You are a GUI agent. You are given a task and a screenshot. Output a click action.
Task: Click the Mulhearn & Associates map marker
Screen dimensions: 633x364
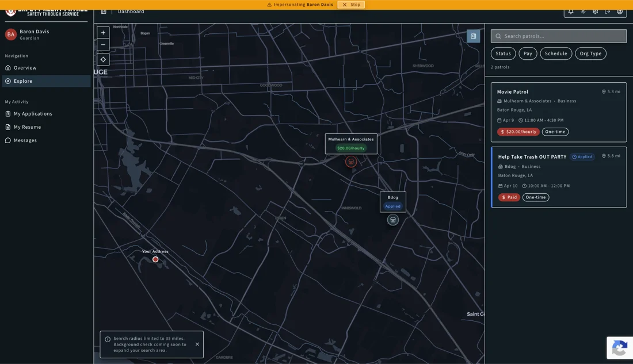(351, 162)
